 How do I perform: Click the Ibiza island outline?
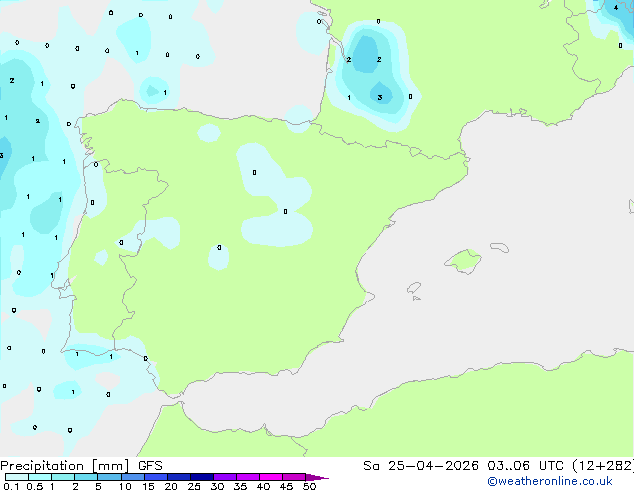pos(414,288)
